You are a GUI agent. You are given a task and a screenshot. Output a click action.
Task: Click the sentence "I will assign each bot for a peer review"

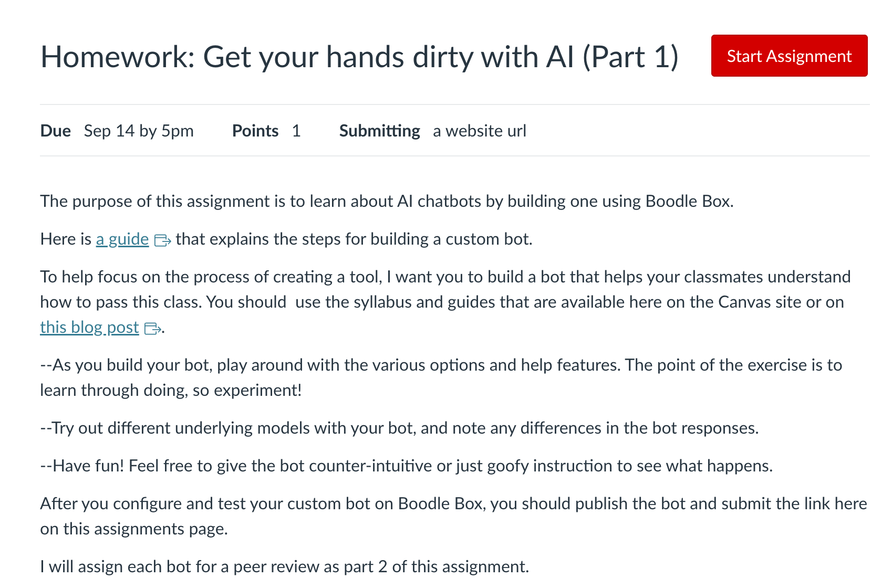[x=284, y=566]
